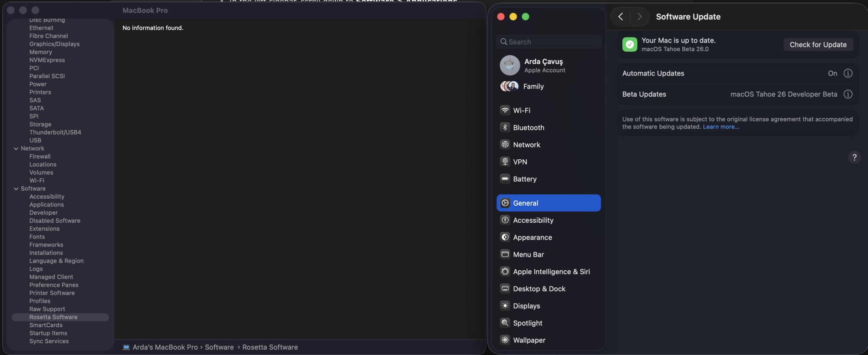Collapse the Software tree section

coord(16,189)
